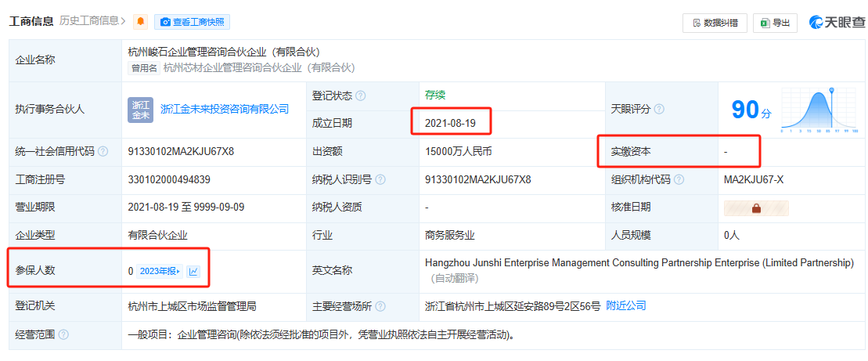The width and height of the screenshot is (868, 361).
Task: Click company name 杭州峻石企业管理咨询合伙企业
Action: click(224, 52)
